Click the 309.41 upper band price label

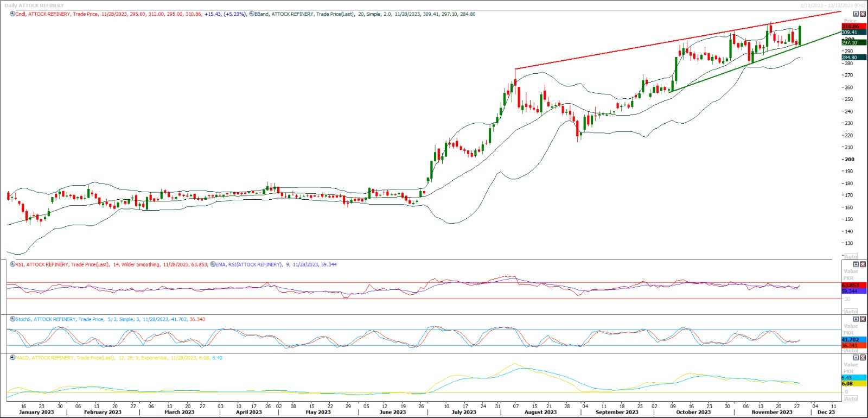coord(854,32)
